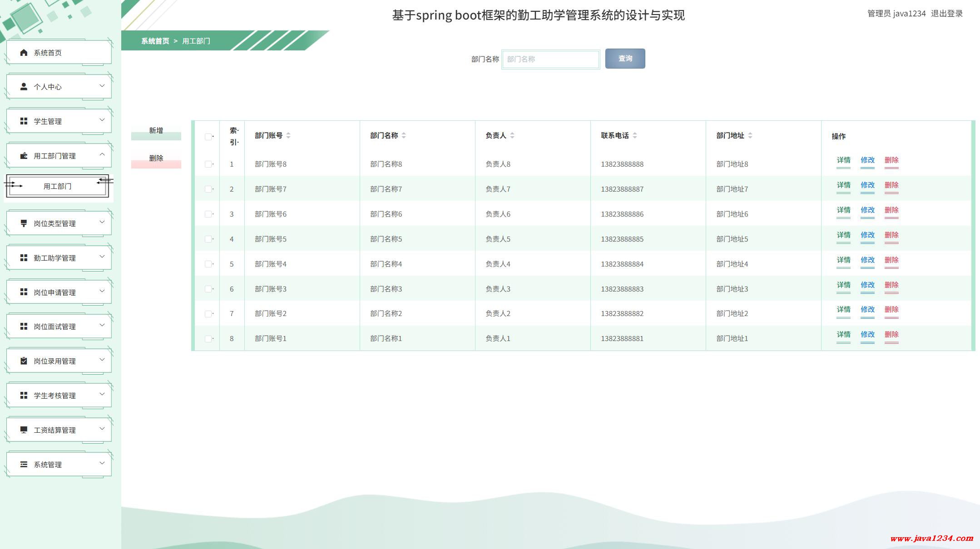Click the list icon beside 系统管理
Screen dimensions: 980x549
(24, 465)
